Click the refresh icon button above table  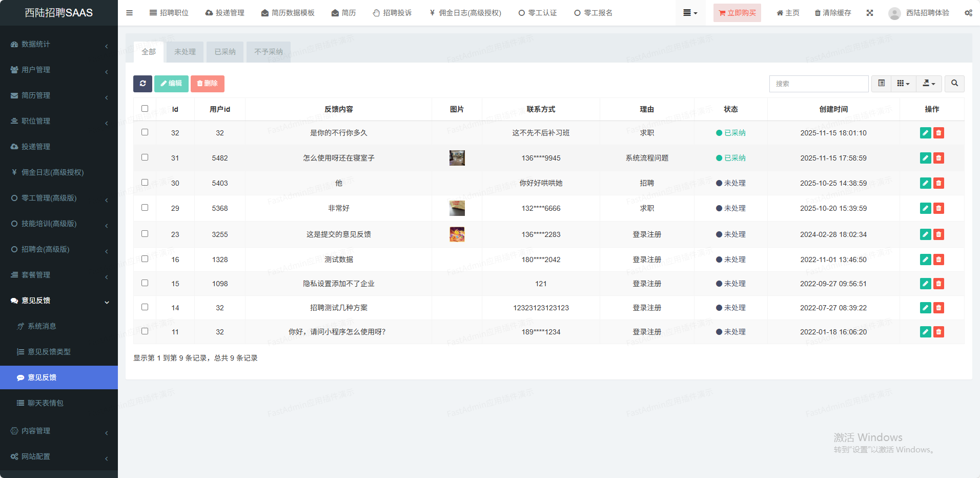(142, 84)
